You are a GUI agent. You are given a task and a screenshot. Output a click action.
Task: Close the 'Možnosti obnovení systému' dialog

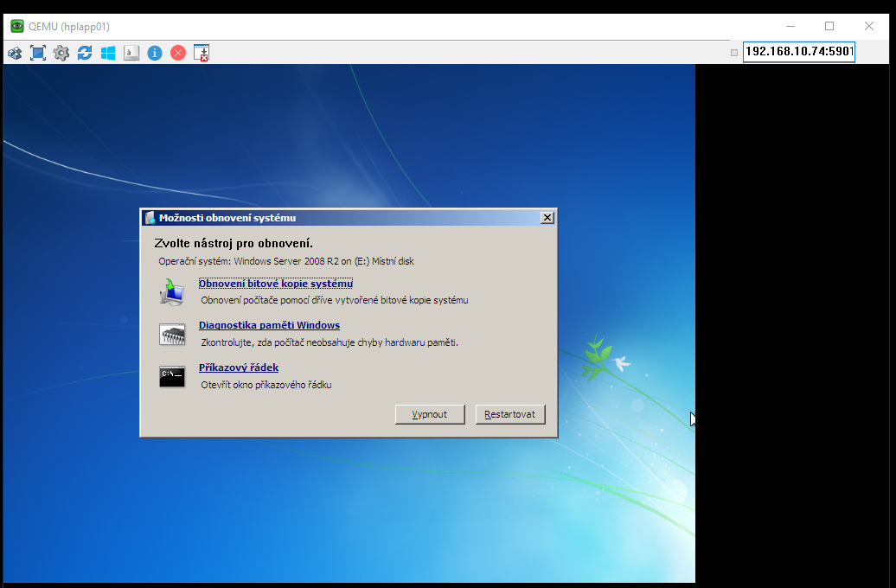(x=547, y=218)
